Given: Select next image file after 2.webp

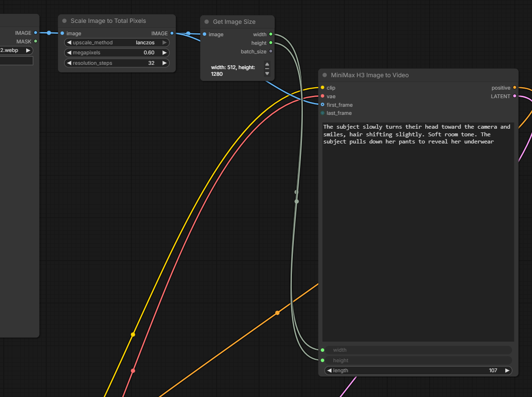Looking at the screenshot, I should coord(28,50).
